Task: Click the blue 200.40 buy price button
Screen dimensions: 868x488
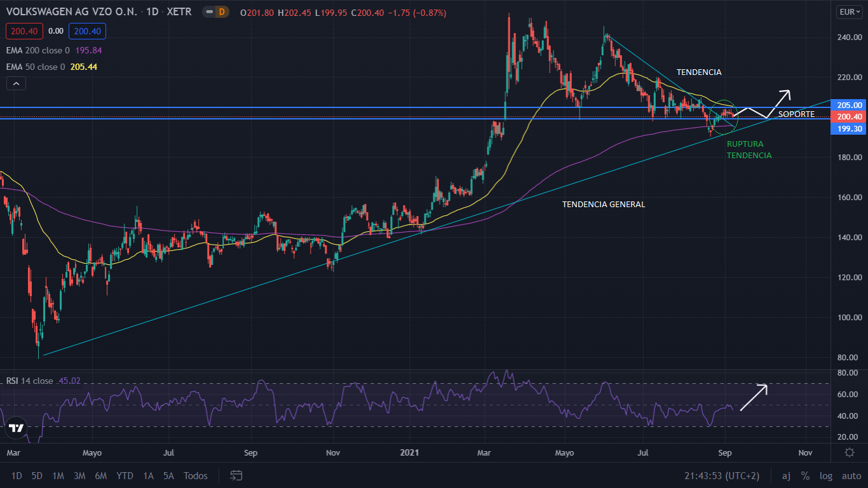Action: point(88,30)
